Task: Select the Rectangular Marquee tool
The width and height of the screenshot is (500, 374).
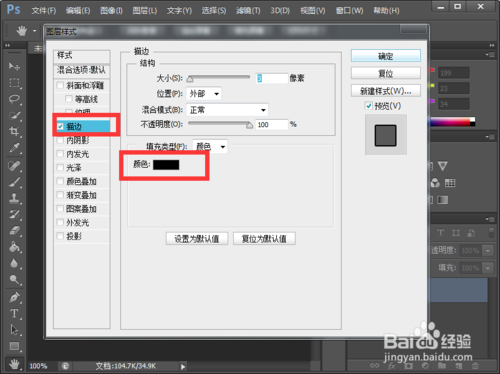Action: point(14,82)
